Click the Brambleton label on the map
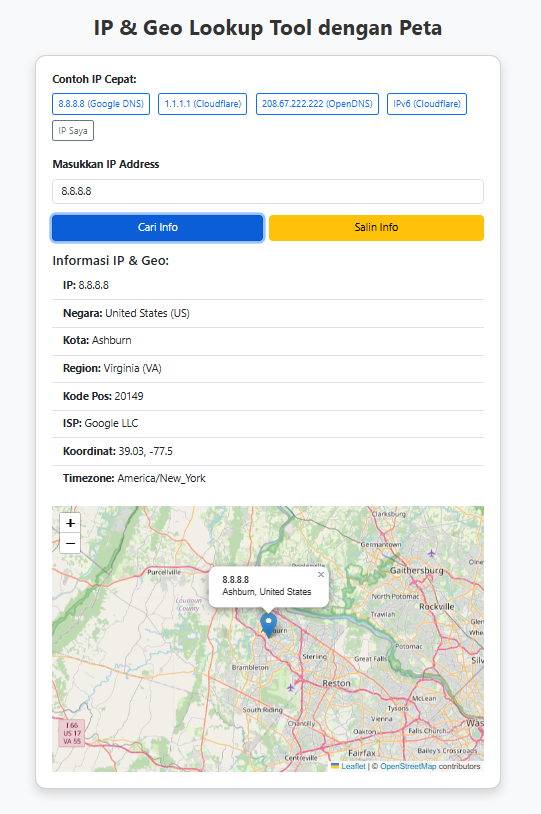541x814 pixels. [250, 667]
